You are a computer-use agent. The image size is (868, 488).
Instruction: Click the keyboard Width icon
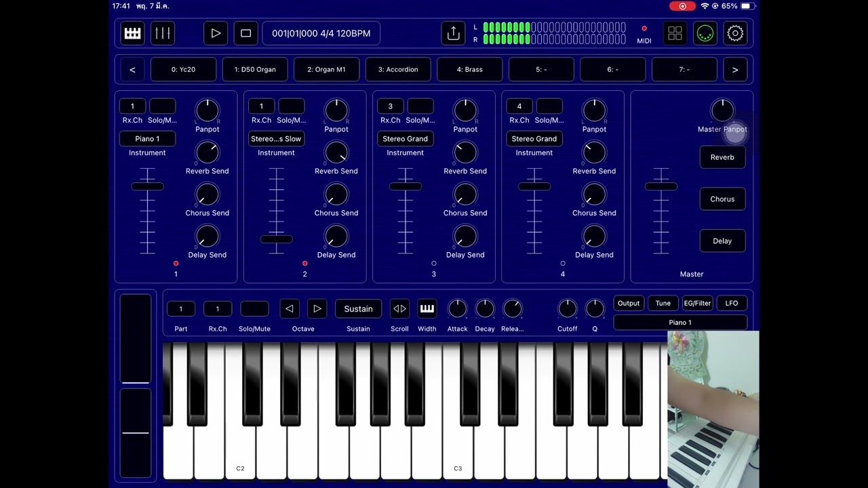(427, 309)
